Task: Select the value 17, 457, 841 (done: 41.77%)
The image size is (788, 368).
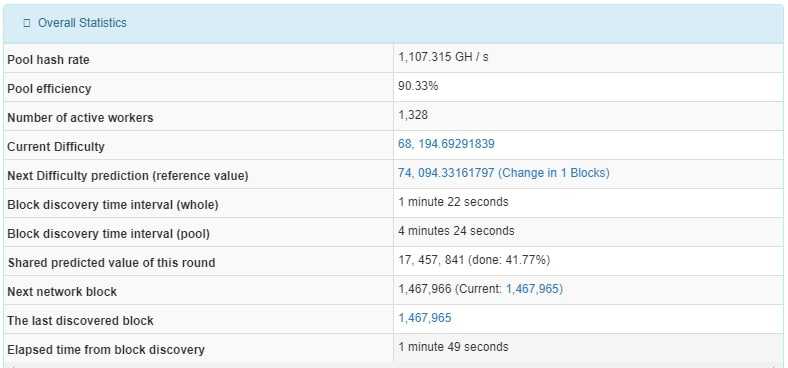Action: [x=474, y=260]
